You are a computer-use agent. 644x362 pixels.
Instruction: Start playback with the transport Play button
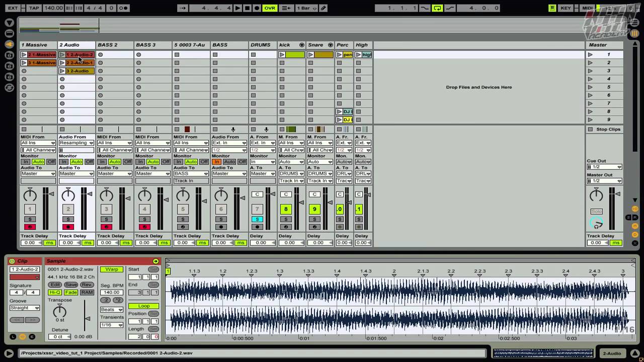click(x=238, y=8)
